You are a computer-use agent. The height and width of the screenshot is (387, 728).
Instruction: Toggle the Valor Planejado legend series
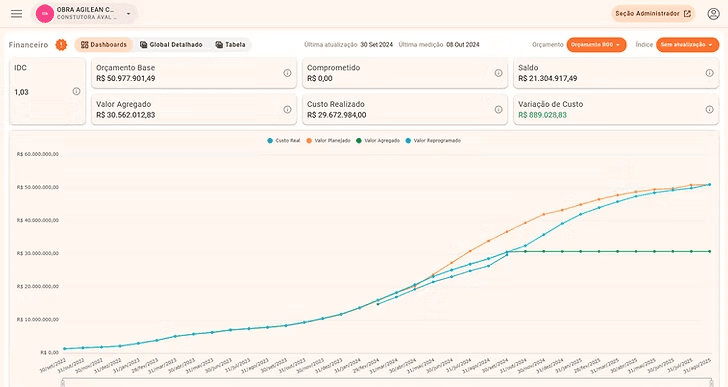tap(328, 141)
